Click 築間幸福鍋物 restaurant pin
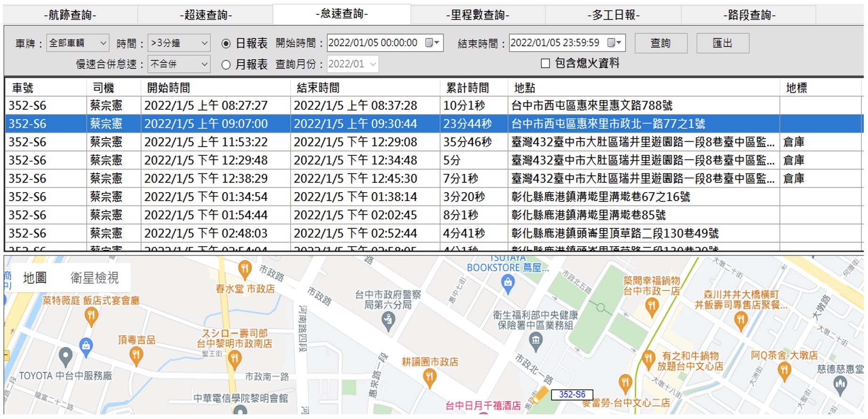868x419 pixels. pyautogui.click(x=651, y=308)
